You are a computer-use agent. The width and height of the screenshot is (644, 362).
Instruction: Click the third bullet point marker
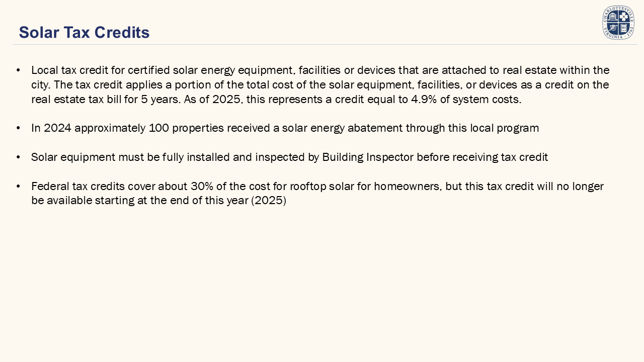click(18, 157)
